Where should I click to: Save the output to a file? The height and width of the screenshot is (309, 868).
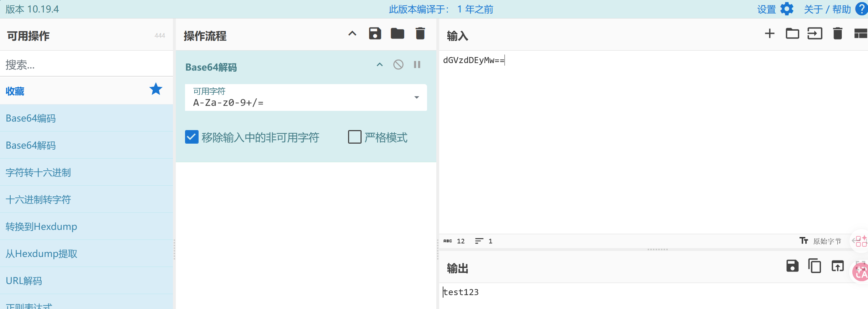pos(792,266)
